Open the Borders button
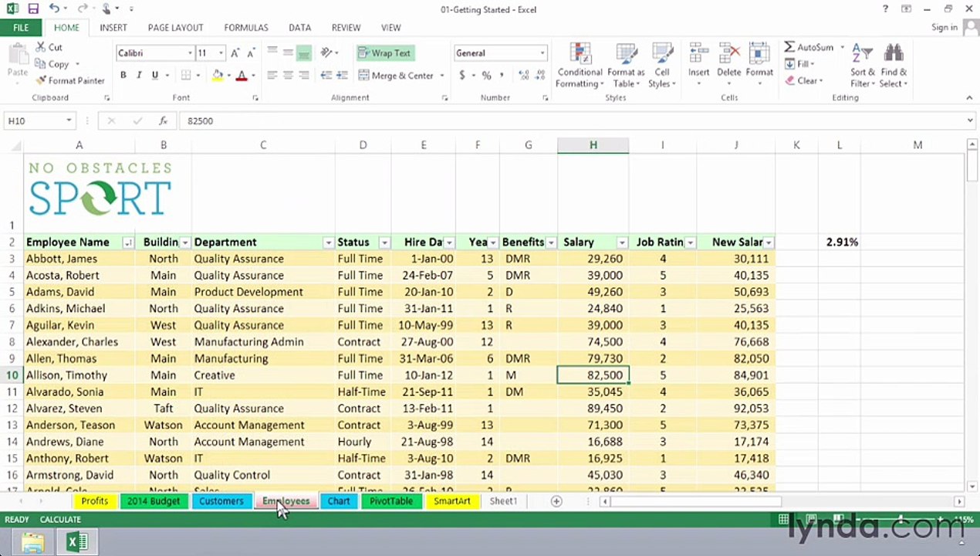The width and height of the screenshot is (980, 556). click(186, 76)
